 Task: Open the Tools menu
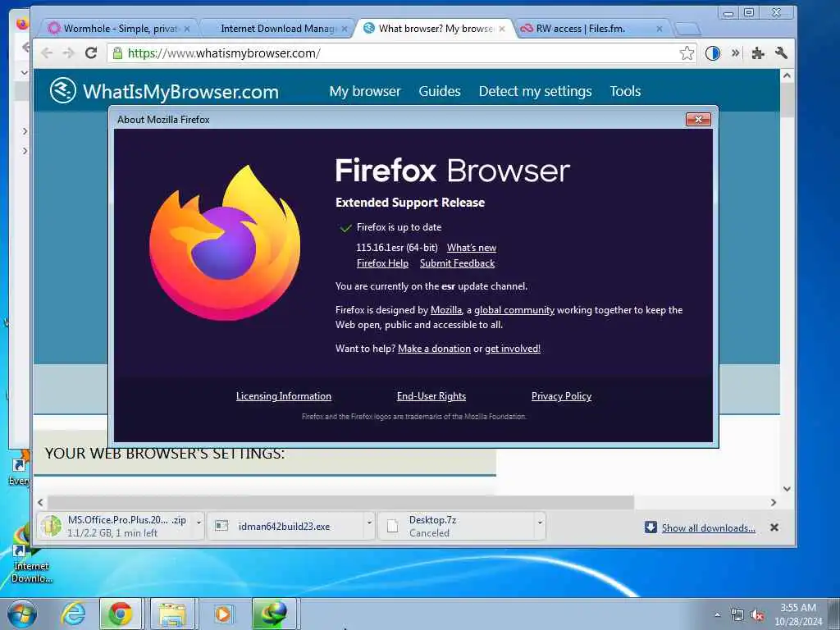coord(625,91)
